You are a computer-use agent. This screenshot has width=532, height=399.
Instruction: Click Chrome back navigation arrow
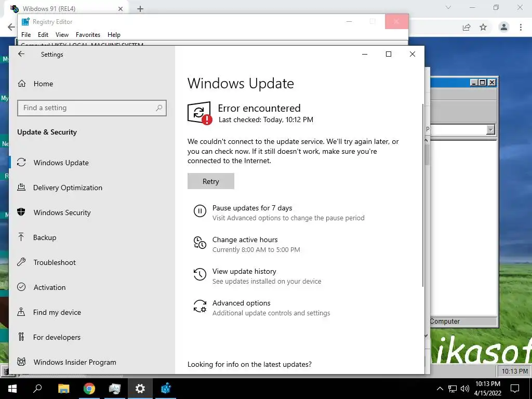click(11, 27)
